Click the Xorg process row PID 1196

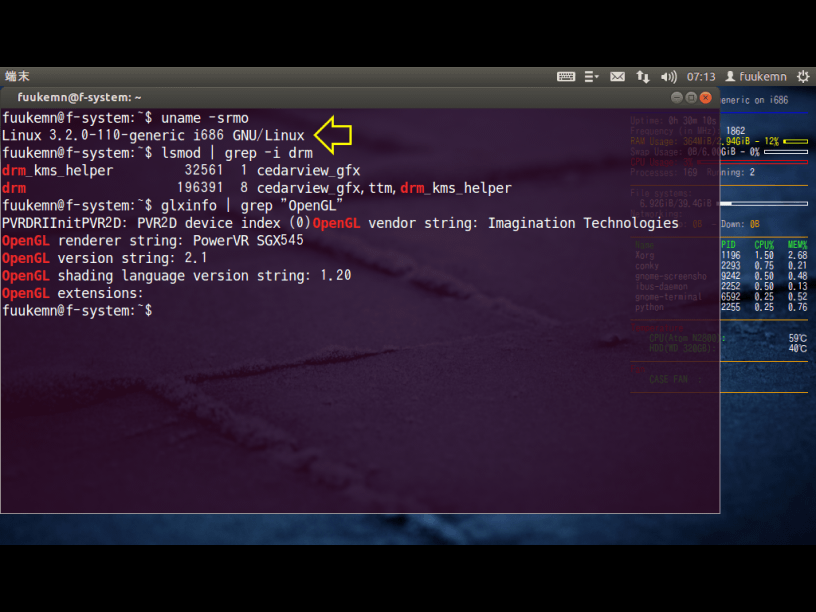point(721,255)
